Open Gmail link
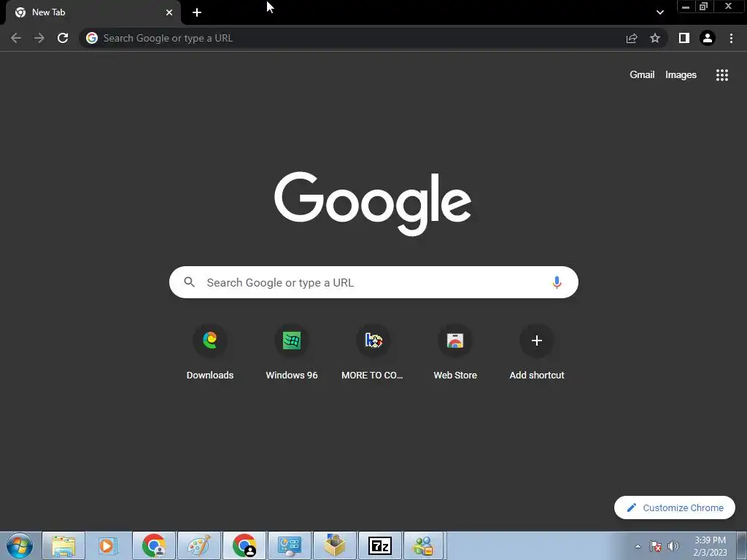This screenshot has width=747, height=560. 642,75
